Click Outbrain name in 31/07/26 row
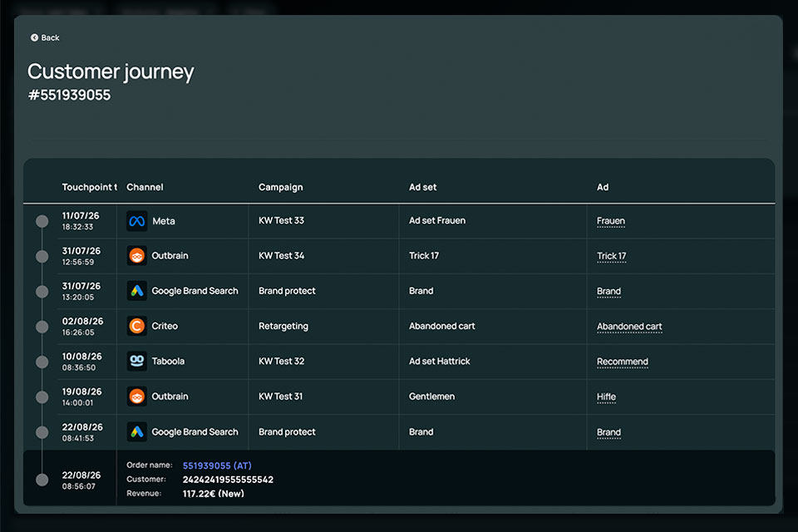This screenshot has width=798, height=532. tap(170, 255)
